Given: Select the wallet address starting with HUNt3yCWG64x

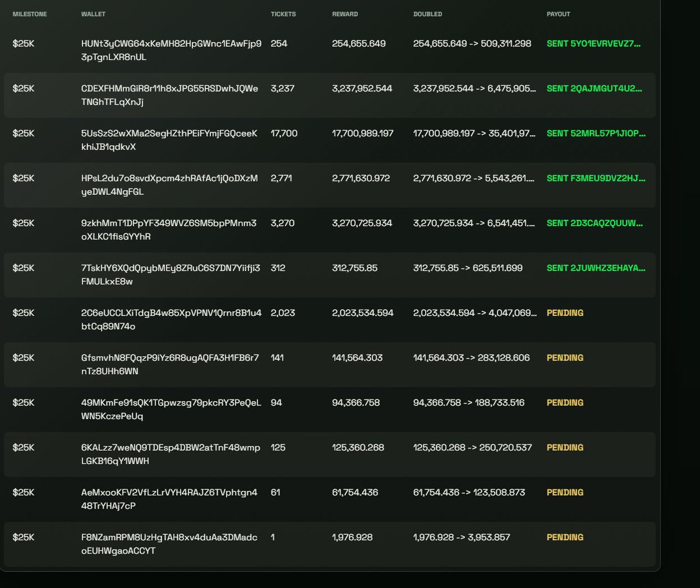Looking at the screenshot, I should pyautogui.click(x=171, y=50).
